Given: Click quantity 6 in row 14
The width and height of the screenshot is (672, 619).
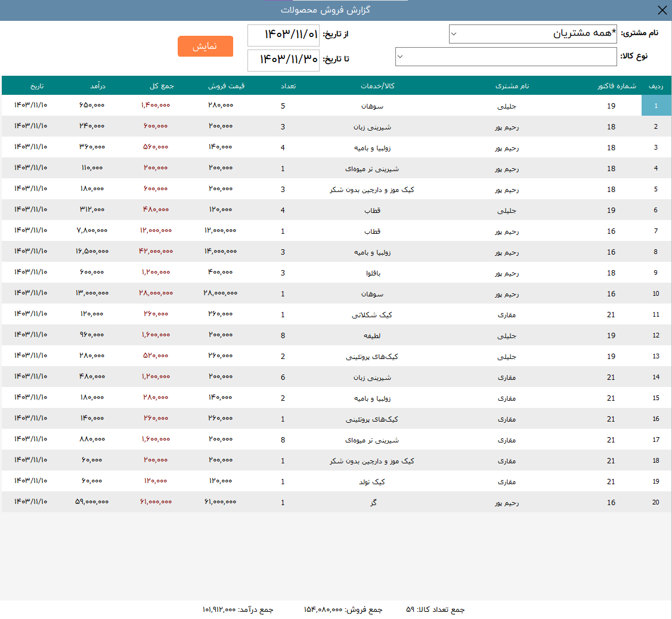Looking at the screenshot, I should click(283, 377).
